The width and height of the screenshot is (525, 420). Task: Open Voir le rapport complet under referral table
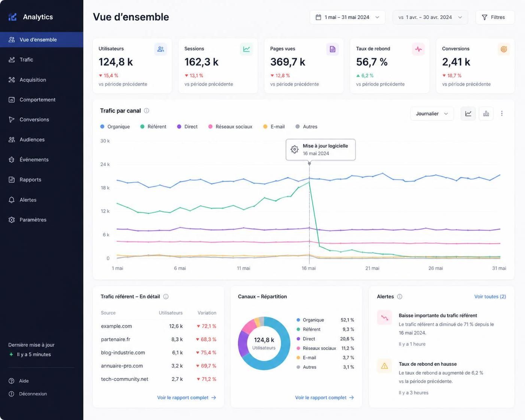[186, 398]
